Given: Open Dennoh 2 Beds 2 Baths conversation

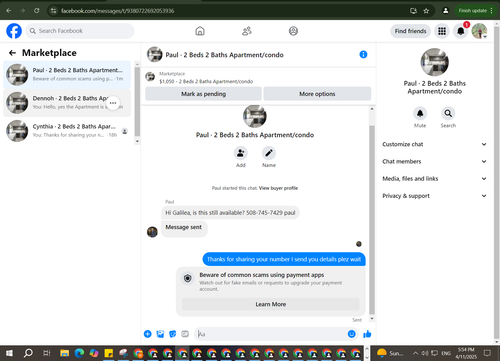Looking at the screenshot, I should tap(67, 103).
